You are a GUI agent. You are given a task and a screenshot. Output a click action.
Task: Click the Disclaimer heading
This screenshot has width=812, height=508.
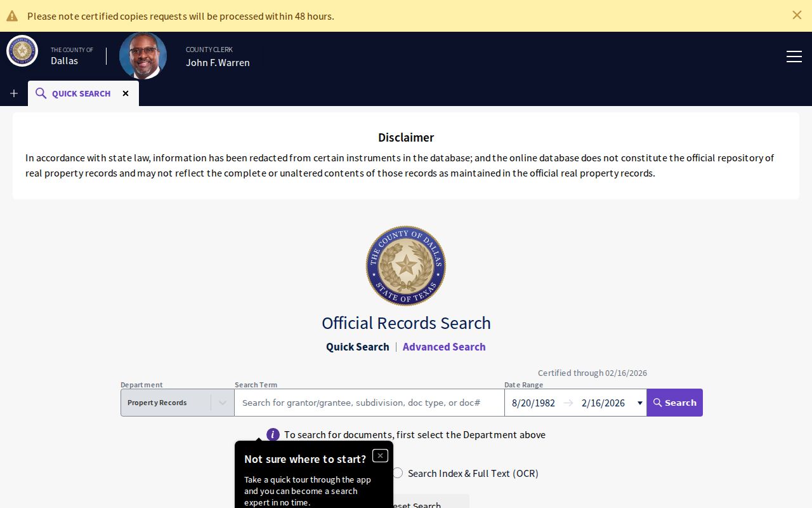(406, 137)
